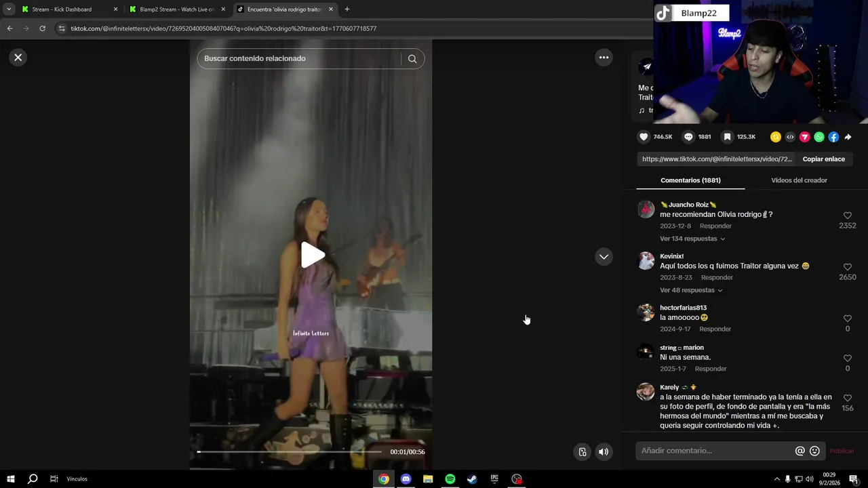Open Steam from taskbar
This screenshot has width=868, height=488.
point(472,479)
